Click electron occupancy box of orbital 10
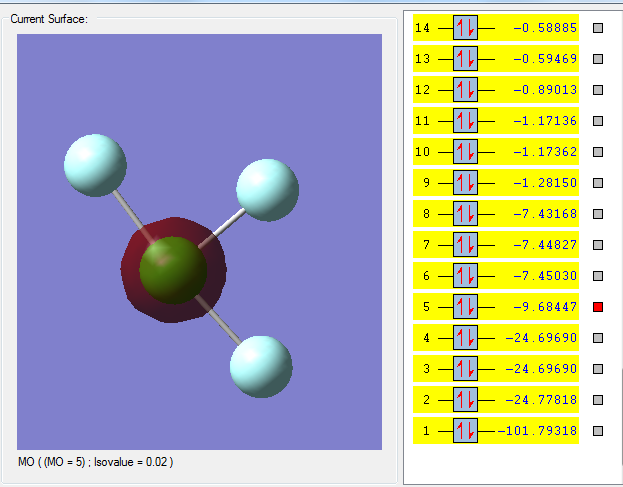 pos(465,152)
